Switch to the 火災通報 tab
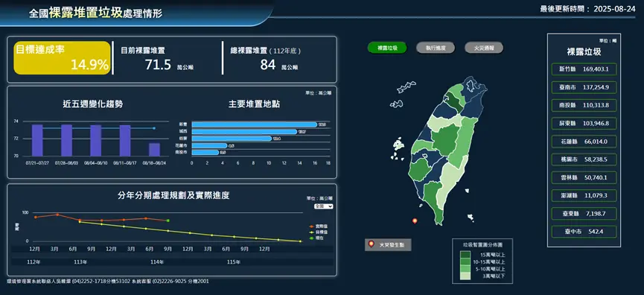This screenshot has height=295, width=644. click(x=484, y=48)
